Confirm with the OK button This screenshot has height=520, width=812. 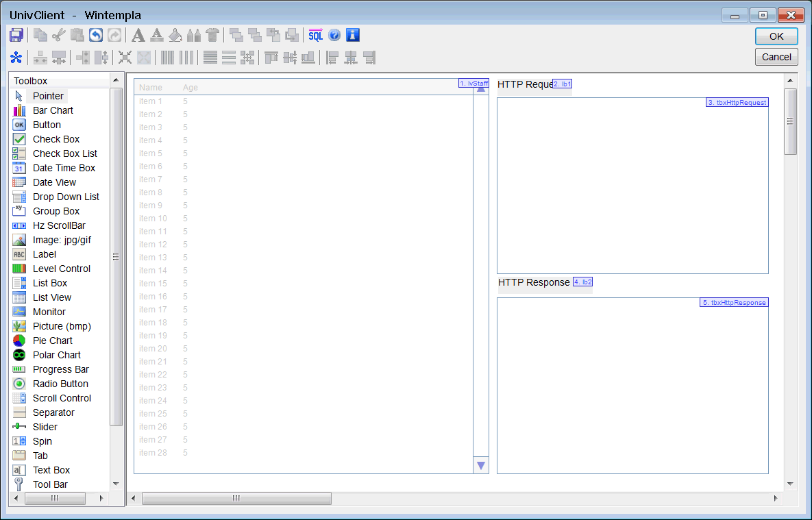tap(776, 36)
